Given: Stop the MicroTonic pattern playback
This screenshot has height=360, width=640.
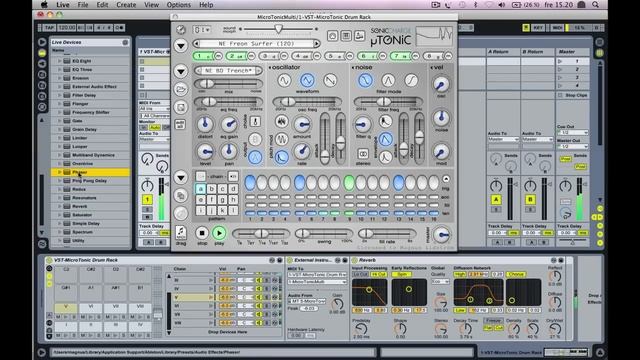Looking at the screenshot, I should tap(202, 233).
